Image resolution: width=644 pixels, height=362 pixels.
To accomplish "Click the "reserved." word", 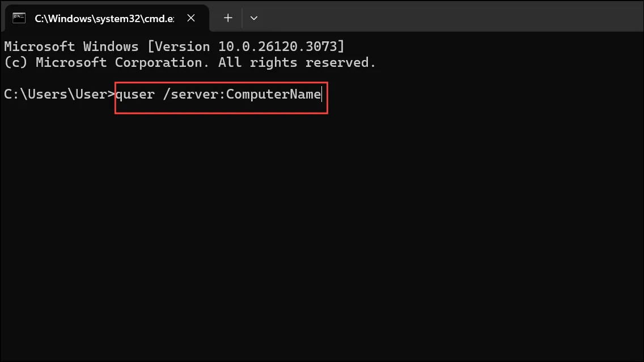I will (x=341, y=62).
